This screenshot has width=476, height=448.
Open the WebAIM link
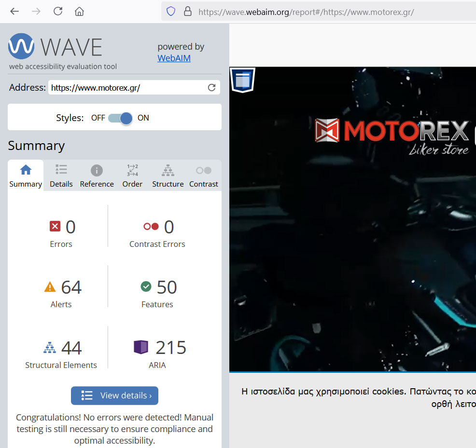point(174,58)
